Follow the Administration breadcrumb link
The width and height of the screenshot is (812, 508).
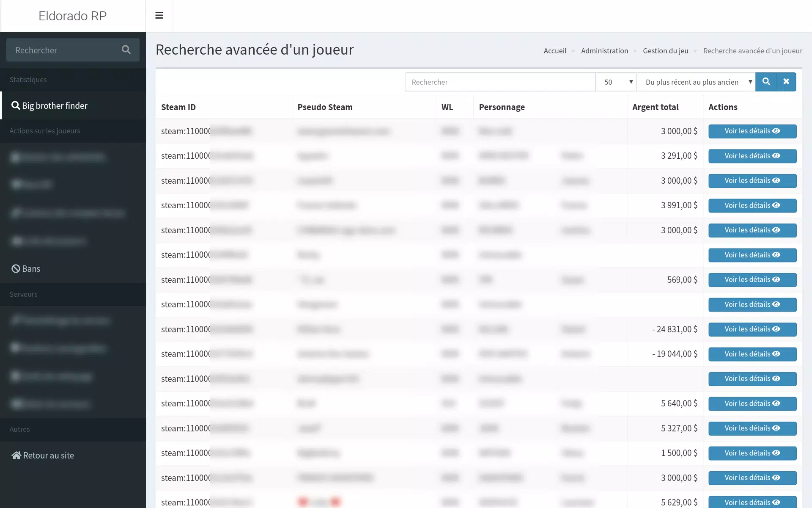pyautogui.click(x=604, y=51)
